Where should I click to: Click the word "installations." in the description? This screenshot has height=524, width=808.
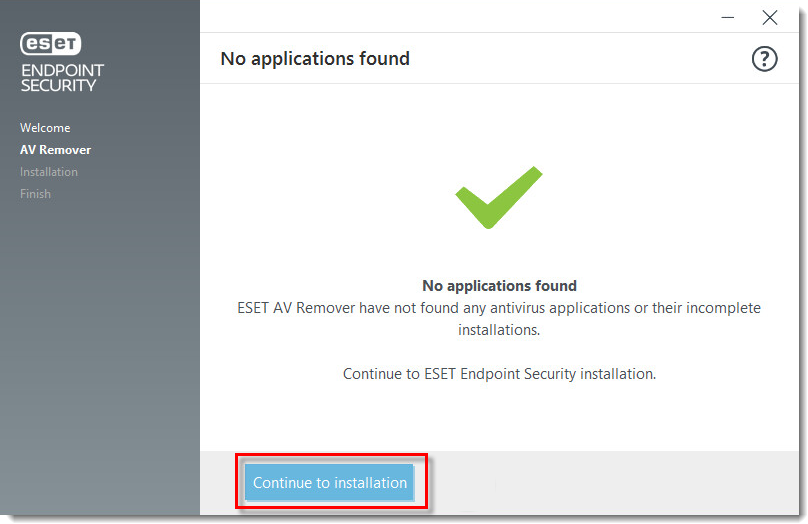(499, 330)
